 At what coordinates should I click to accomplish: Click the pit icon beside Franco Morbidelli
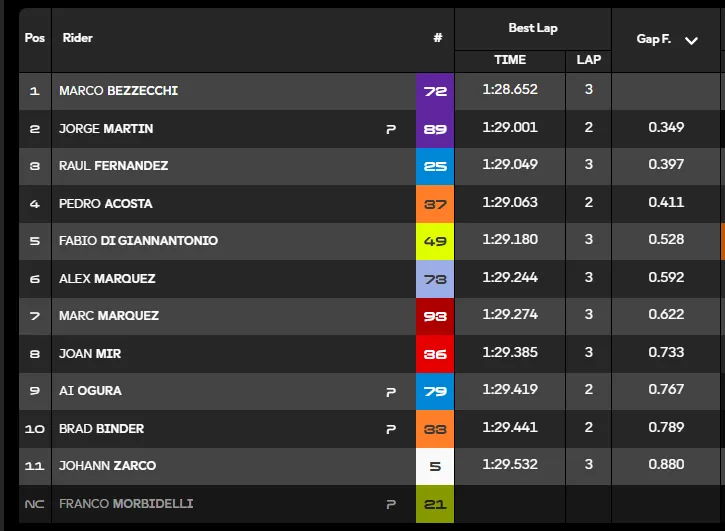click(391, 504)
